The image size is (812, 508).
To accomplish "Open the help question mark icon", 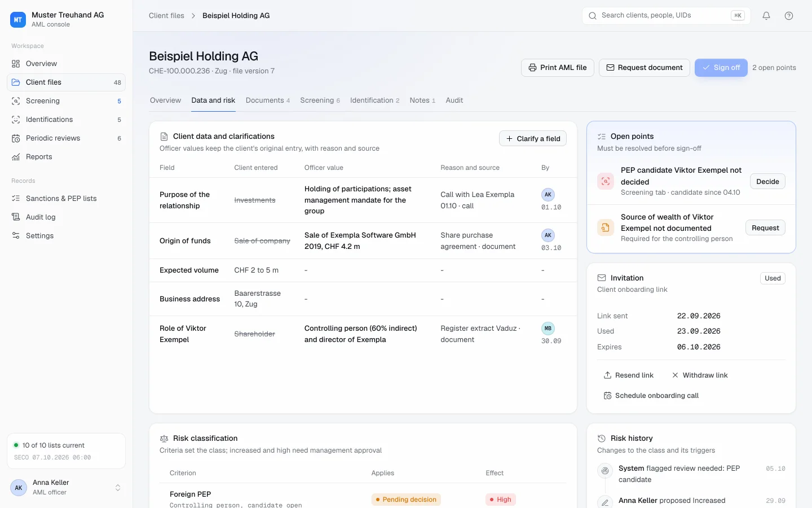I will (x=789, y=16).
